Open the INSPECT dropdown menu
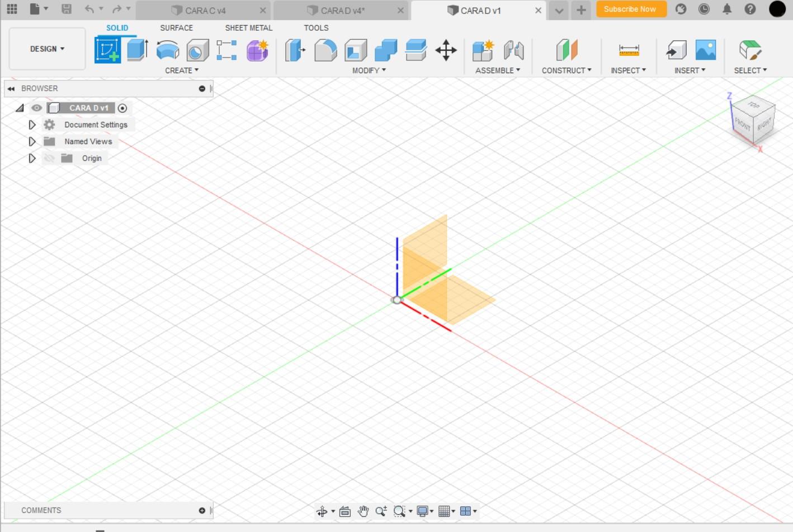Image resolution: width=793 pixels, height=532 pixels. (x=628, y=70)
